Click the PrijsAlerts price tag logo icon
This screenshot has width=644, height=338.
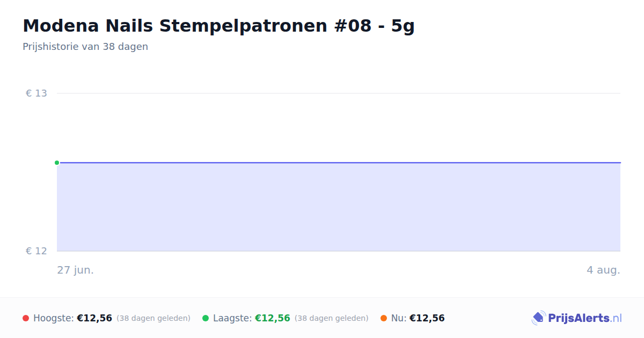[x=538, y=318]
